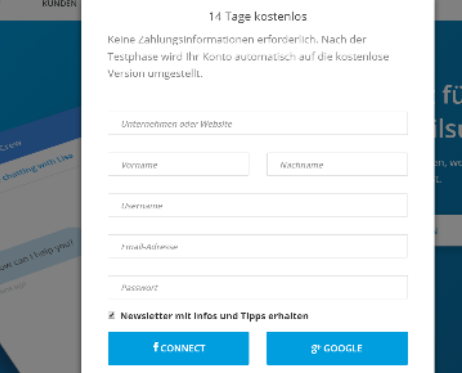Select the Vorname input field
Image resolution: width=462 pixels, height=373 pixels.
tap(178, 164)
